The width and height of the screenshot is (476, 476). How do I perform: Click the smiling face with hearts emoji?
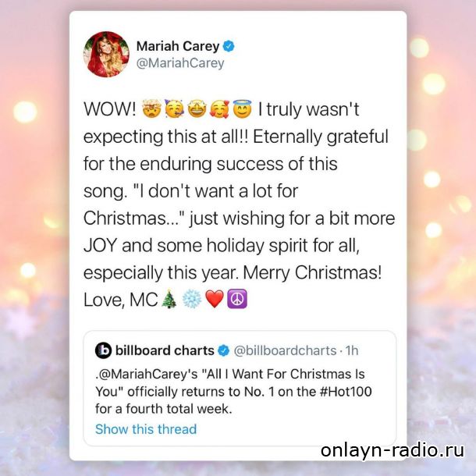220,108
